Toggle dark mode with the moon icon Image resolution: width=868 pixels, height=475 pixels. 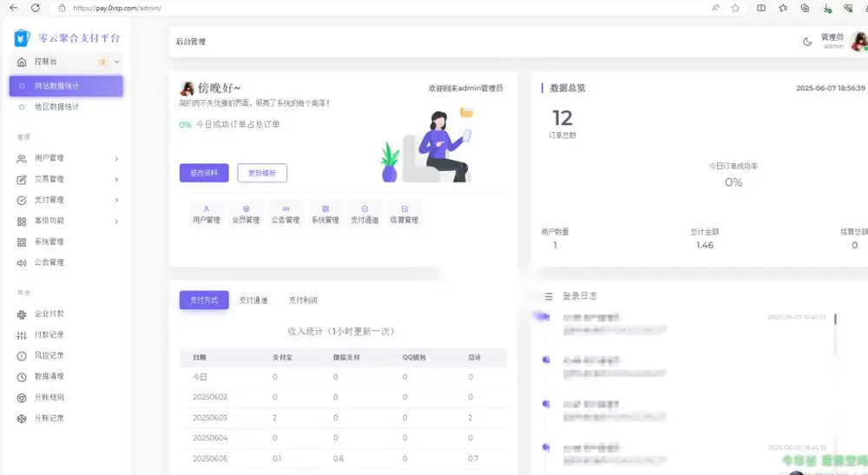coord(807,42)
